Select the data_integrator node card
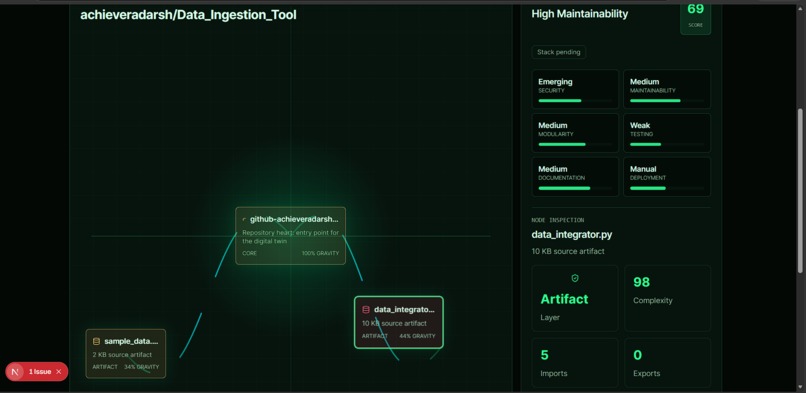Screen dimensions: 806x393 point(399,322)
